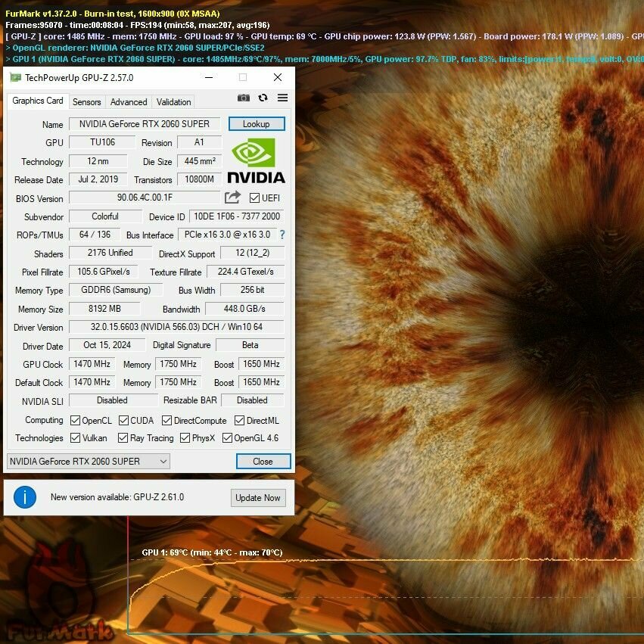Click the GPU-Z screenshot camera icon
The image size is (644, 644).
244,98
